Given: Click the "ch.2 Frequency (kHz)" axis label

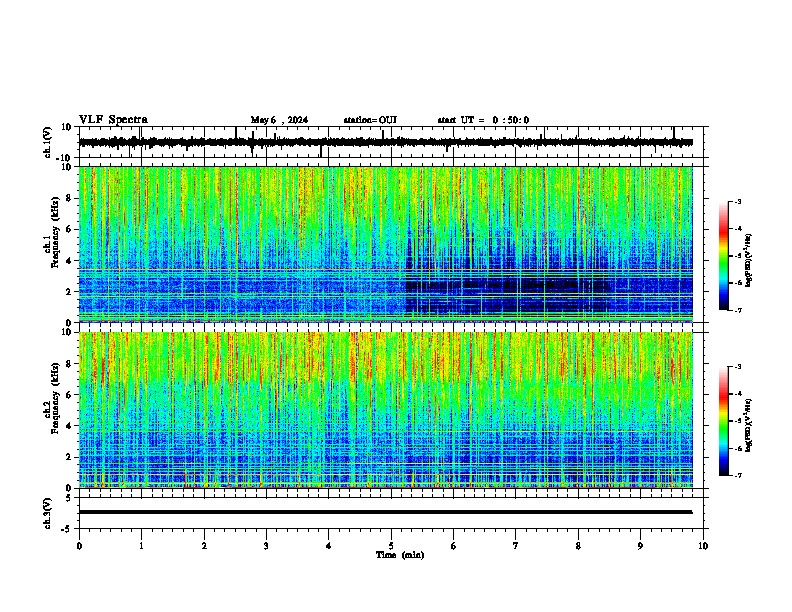Looking at the screenshot, I should (x=51, y=398).
